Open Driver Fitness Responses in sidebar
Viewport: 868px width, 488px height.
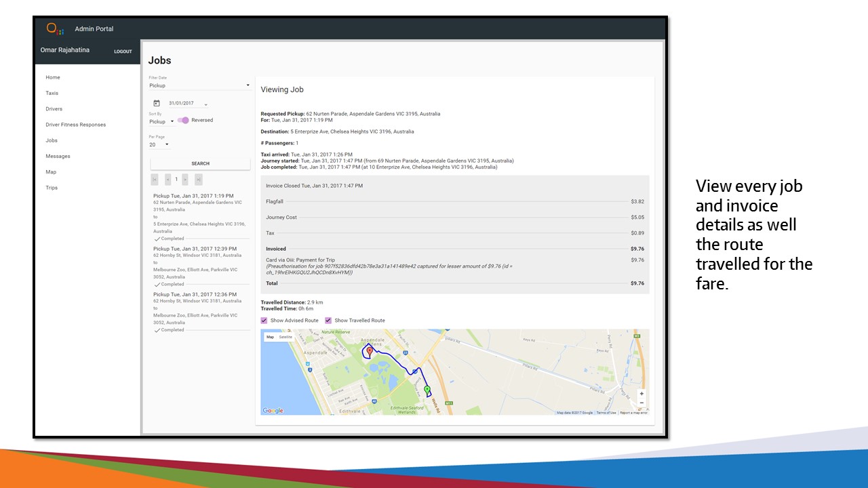pos(75,125)
